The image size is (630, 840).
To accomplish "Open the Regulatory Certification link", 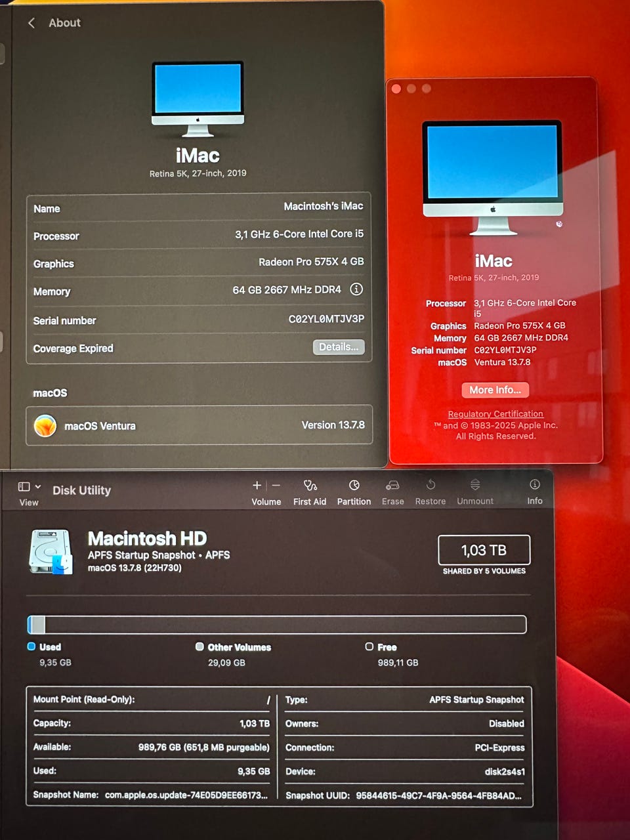I will click(495, 414).
